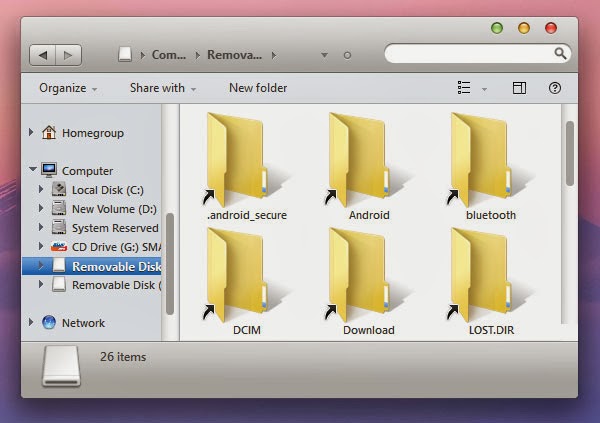The height and width of the screenshot is (423, 600).
Task: Click the Remova... breadcrumb segment
Action: 235,55
